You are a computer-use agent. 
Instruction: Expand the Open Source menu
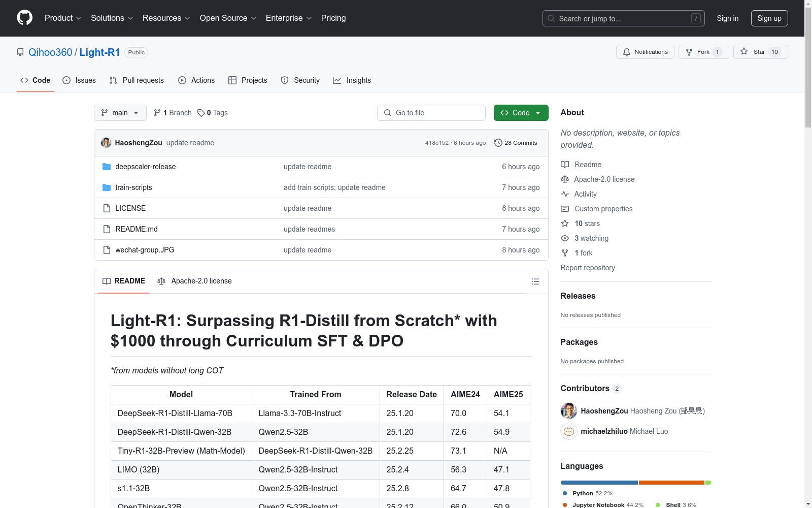click(x=228, y=18)
